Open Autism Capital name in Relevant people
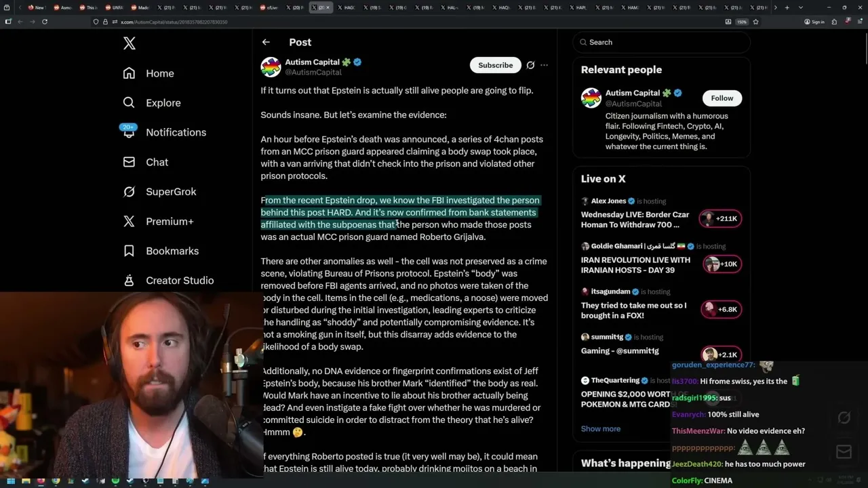Screen dimensions: 868x488 click(x=633, y=93)
